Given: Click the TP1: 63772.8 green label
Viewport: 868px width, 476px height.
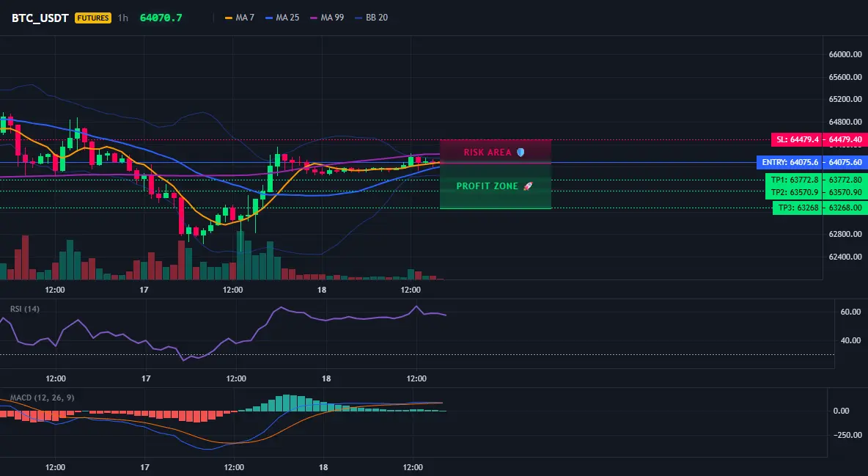Looking at the screenshot, I should [794, 180].
